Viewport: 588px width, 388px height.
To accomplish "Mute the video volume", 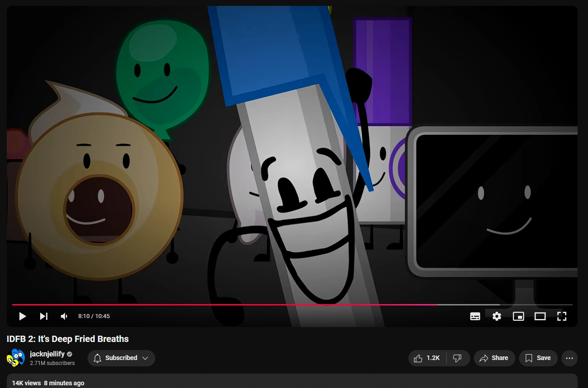I will (x=64, y=316).
